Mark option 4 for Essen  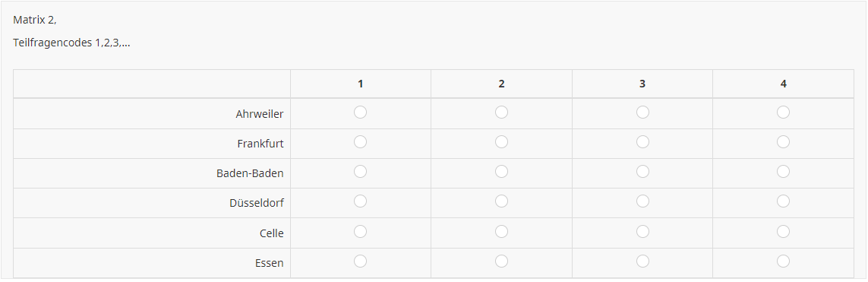(783, 261)
